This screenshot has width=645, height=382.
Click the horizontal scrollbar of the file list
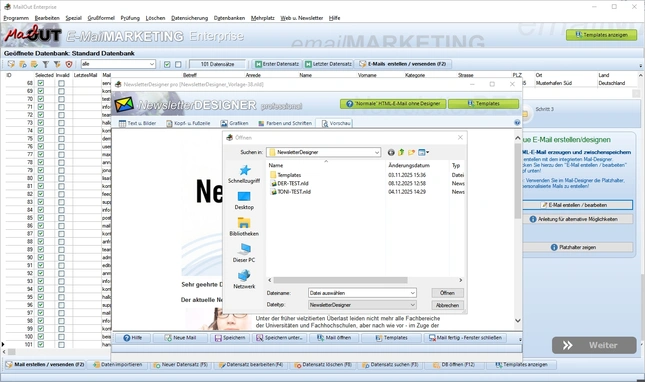341,280
